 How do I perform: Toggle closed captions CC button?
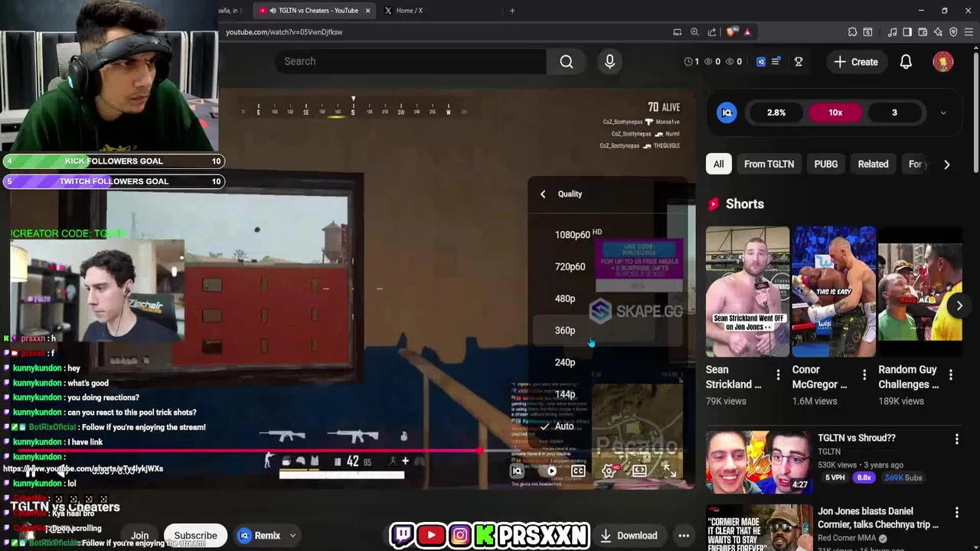[578, 471]
